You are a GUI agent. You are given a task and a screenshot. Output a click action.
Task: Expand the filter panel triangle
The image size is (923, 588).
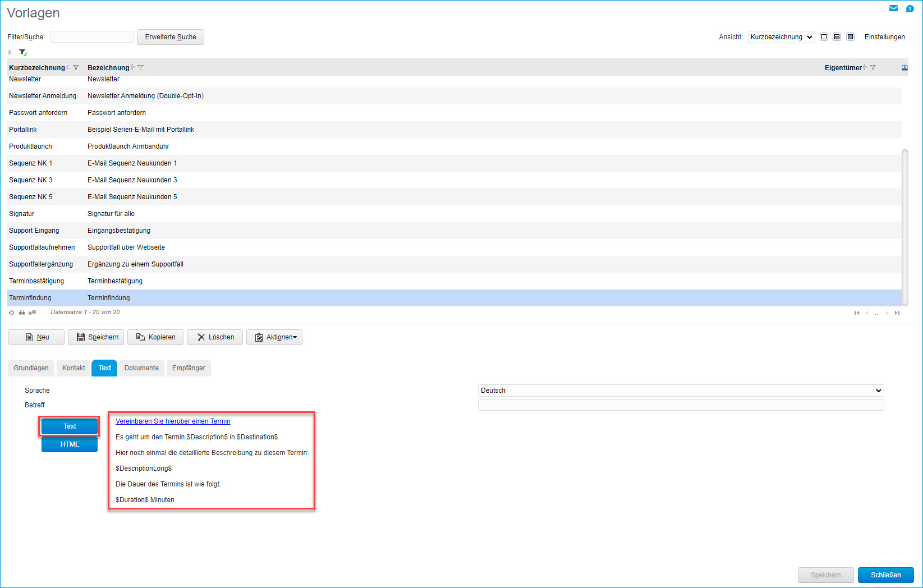coord(10,52)
